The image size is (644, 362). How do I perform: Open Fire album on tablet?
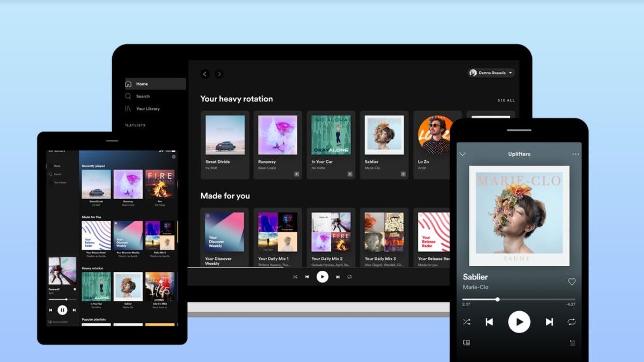pos(159,188)
